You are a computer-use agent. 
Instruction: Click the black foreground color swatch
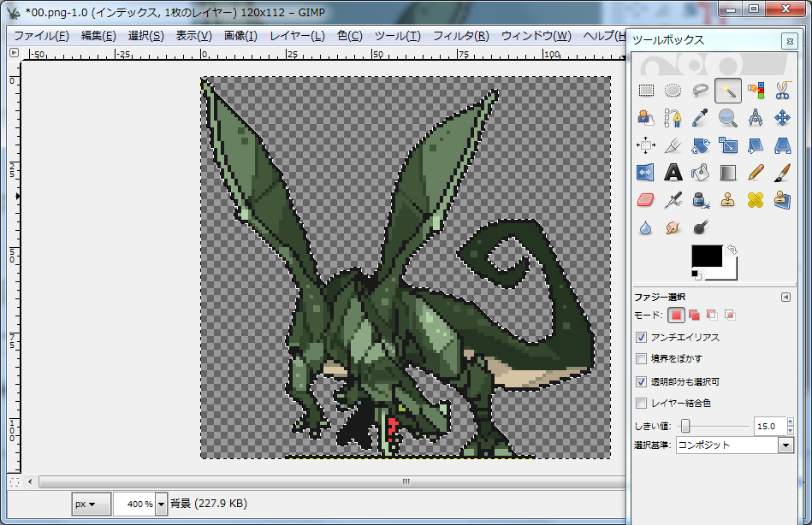(707, 257)
